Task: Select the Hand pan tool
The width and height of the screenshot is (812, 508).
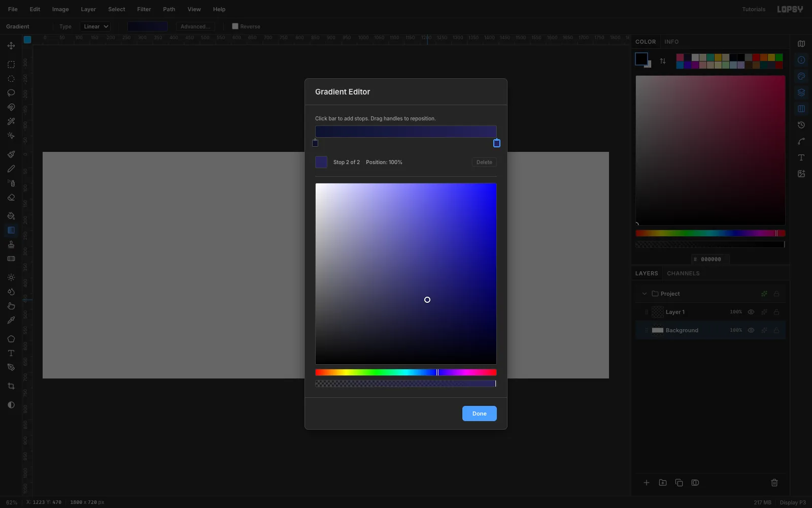Action: pyautogui.click(x=11, y=306)
